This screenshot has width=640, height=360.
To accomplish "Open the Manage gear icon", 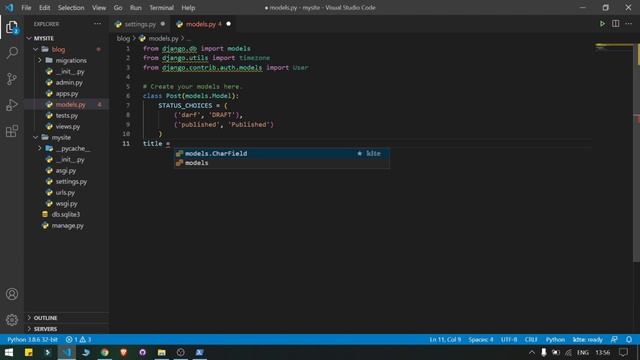I will point(12,320).
